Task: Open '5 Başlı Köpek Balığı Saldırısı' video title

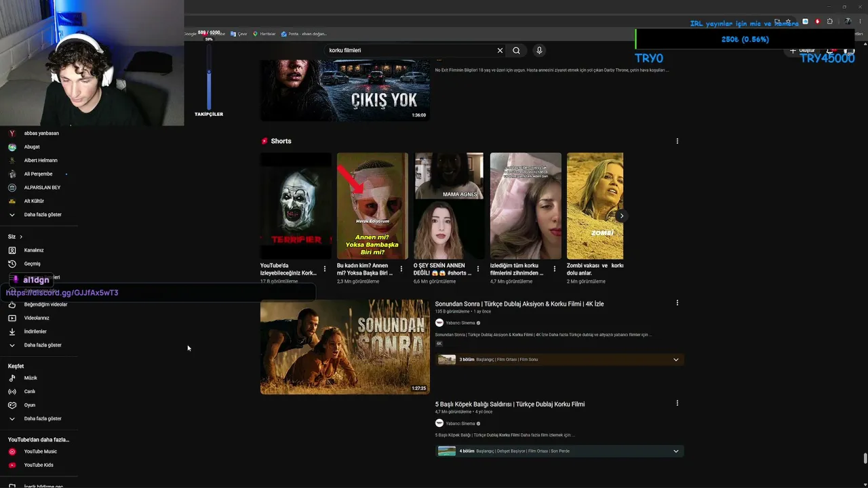Action: (x=510, y=404)
